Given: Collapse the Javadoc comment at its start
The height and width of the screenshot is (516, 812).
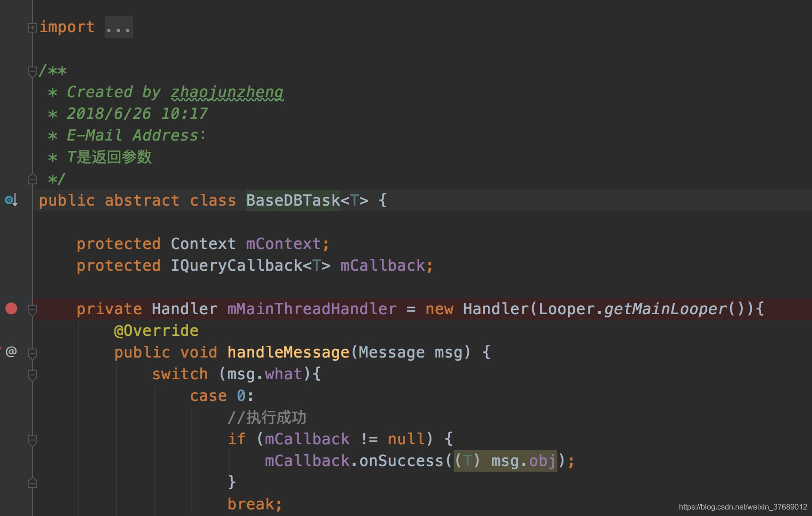Looking at the screenshot, I should [33, 71].
